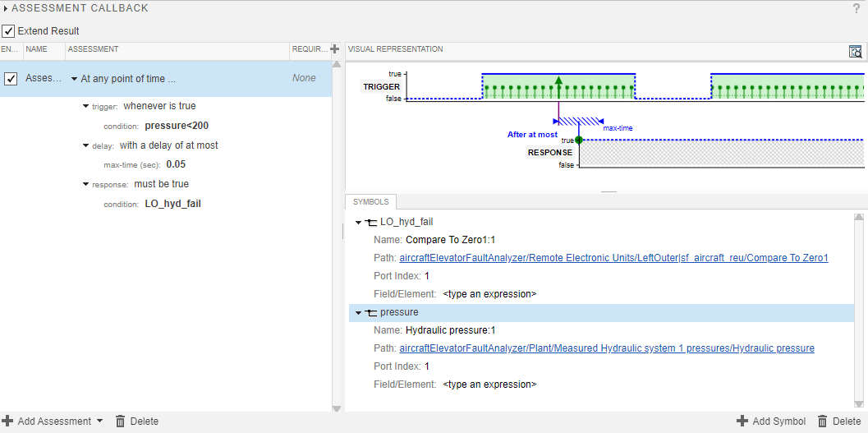Click the Add Symbol plus icon

(x=742, y=421)
